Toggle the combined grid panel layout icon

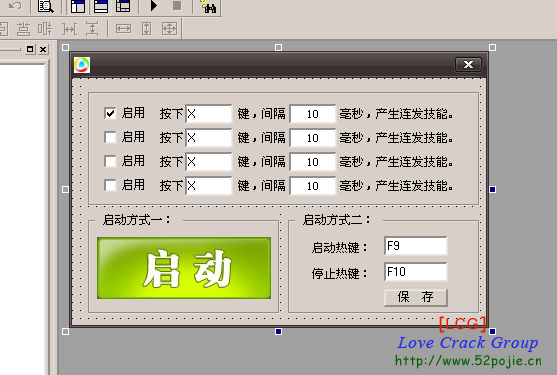pyautogui.click(x=123, y=6)
